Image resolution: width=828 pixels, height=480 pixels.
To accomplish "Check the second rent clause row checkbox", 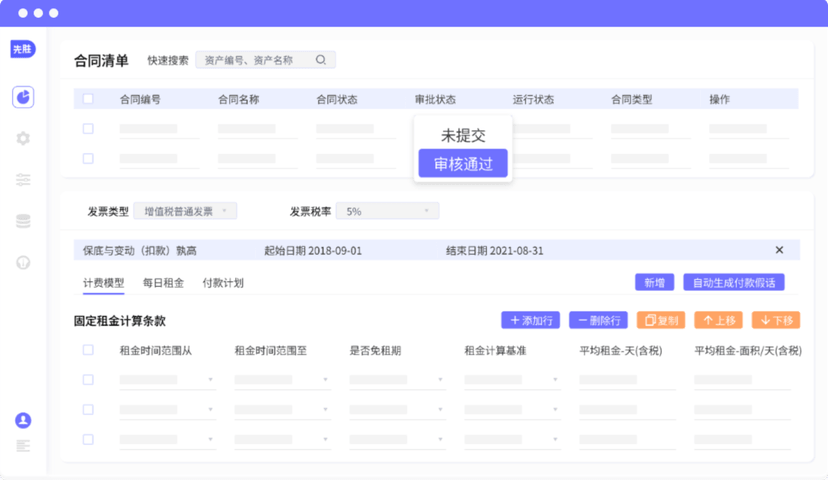I will pyautogui.click(x=88, y=409).
